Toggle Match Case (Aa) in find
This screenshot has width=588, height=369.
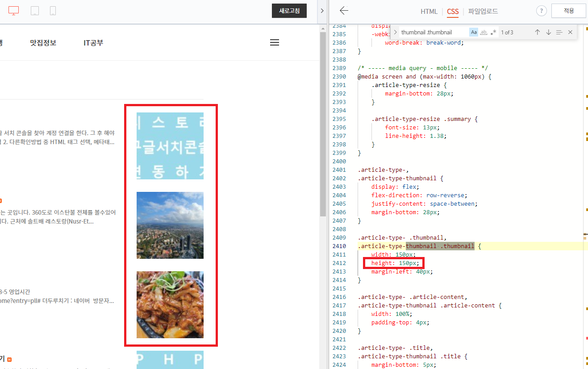click(474, 32)
